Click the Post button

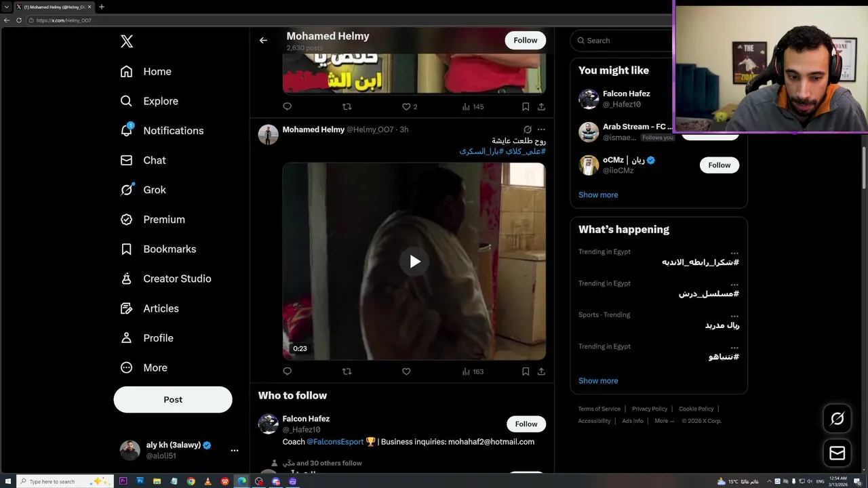tap(173, 399)
